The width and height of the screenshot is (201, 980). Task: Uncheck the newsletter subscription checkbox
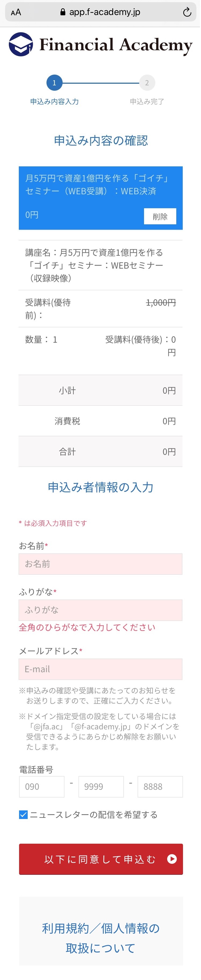(23, 814)
